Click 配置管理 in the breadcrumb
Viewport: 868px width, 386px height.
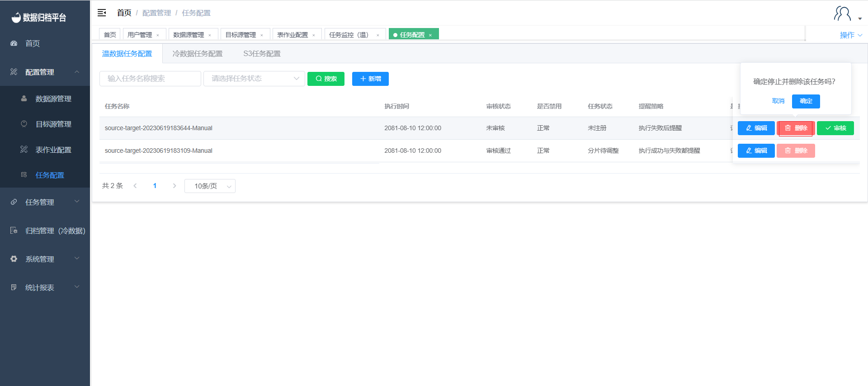[x=157, y=13]
